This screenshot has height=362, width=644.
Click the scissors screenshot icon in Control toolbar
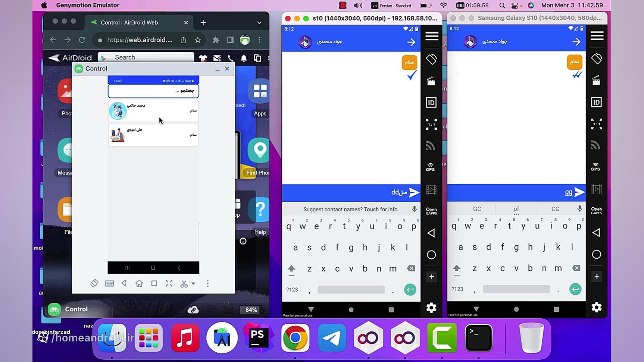184,284
